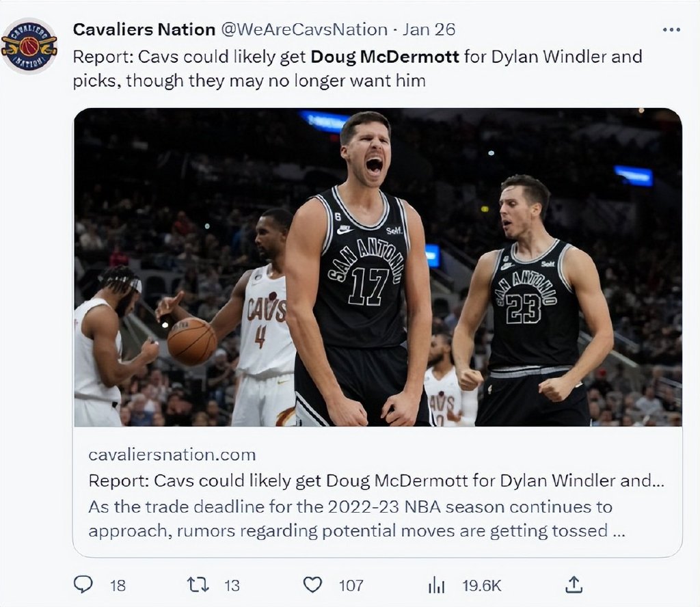700x607 pixels.
Task: Open the view analytics bar chart icon
Action: coord(436,585)
